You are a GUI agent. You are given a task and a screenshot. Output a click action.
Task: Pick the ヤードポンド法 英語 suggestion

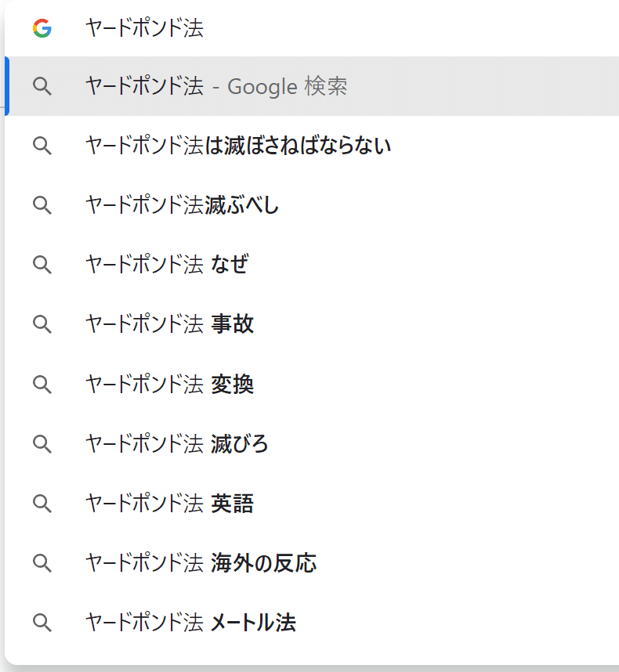click(169, 503)
